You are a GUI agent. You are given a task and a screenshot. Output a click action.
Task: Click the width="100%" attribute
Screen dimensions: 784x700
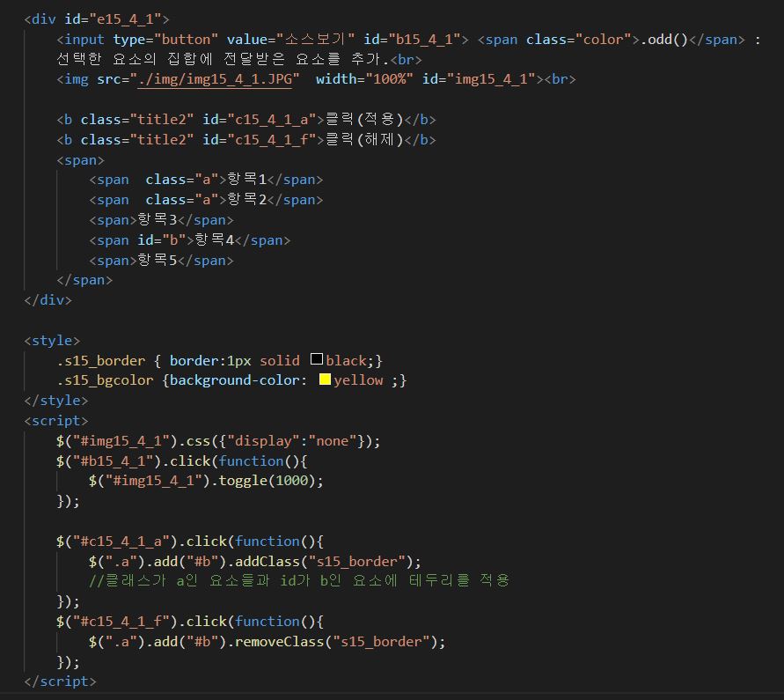pyautogui.click(x=364, y=79)
